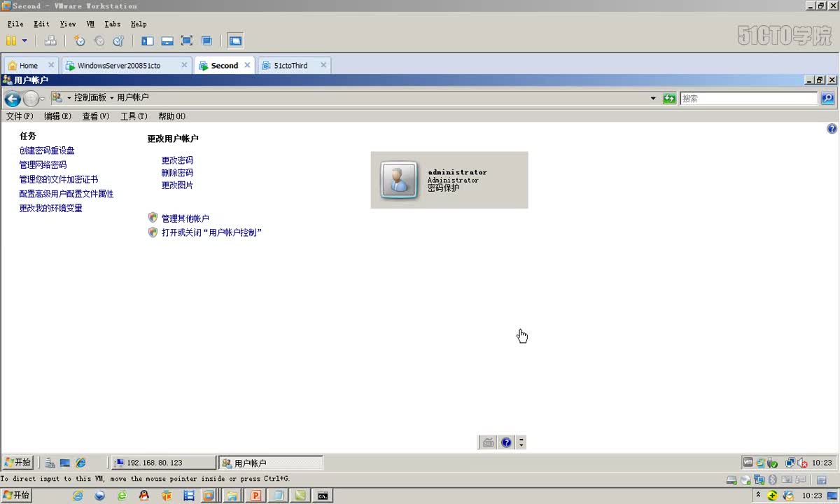This screenshot has height=504, width=840.
Task: Open the VMware View menu
Action: [68, 24]
